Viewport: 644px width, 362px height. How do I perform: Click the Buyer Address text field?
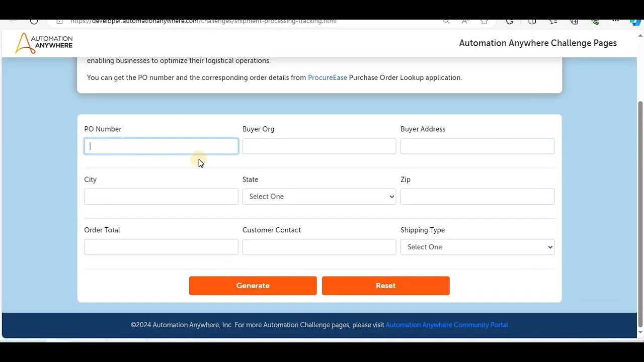click(477, 146)
